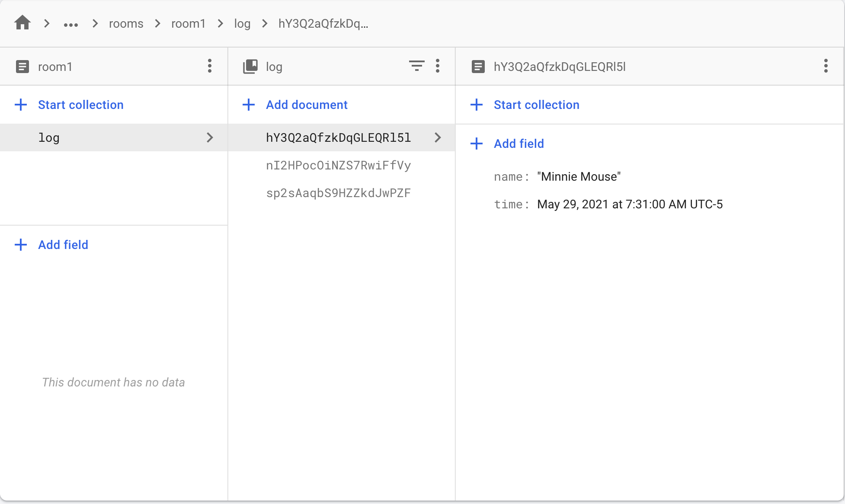Add field in selected log document
The width and height of the screenshot is (845, 504).
(519, 144)
